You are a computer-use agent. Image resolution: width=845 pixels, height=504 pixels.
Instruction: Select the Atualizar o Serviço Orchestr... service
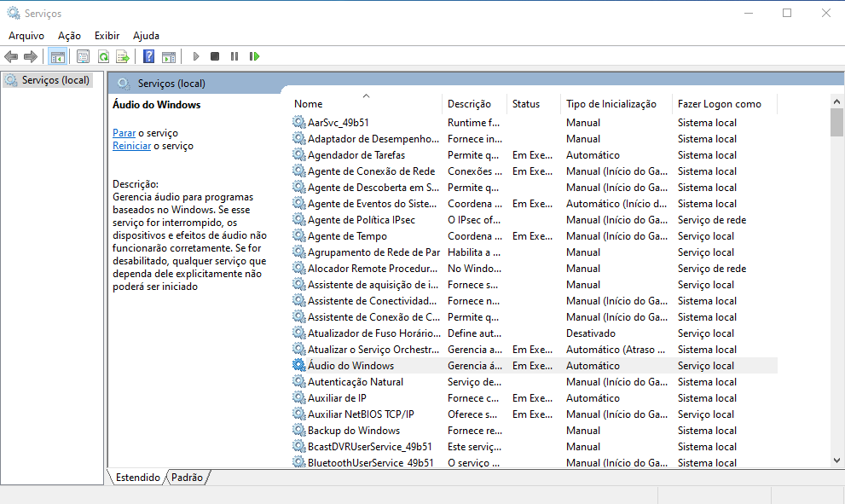373,350
